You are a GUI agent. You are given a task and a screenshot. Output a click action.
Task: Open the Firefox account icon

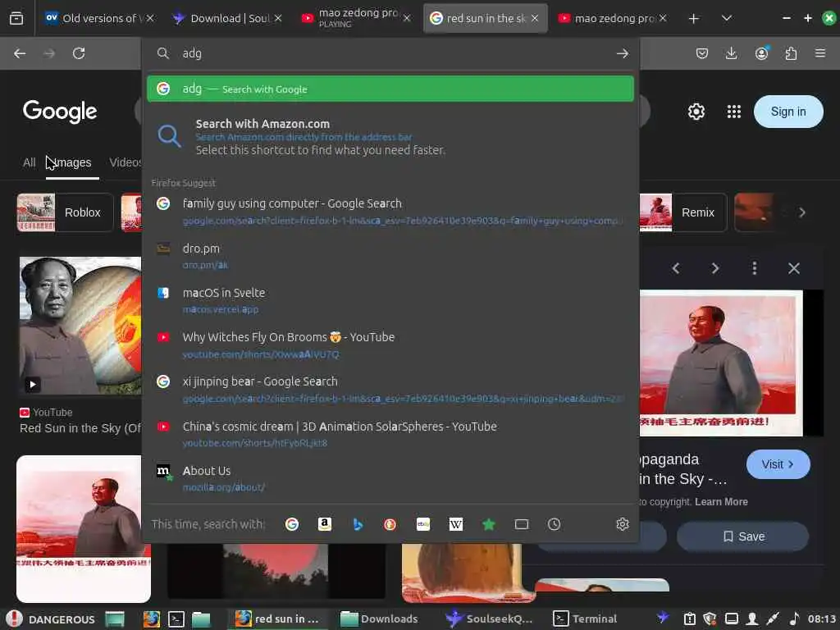761,53
